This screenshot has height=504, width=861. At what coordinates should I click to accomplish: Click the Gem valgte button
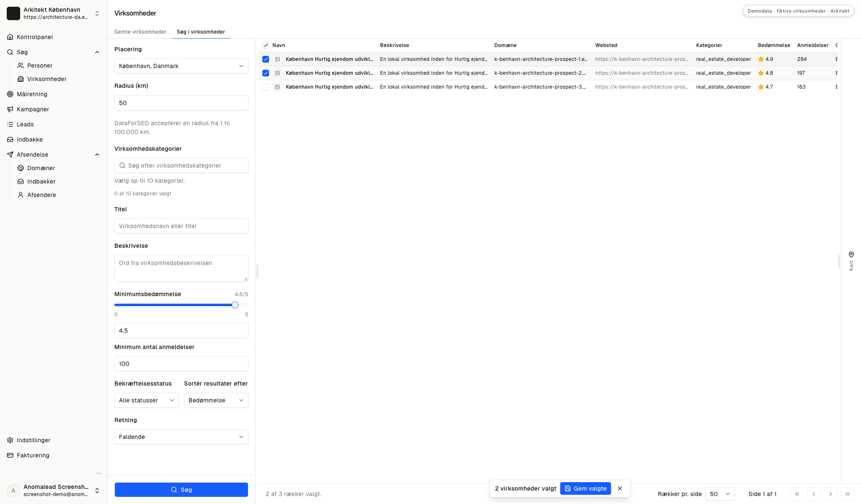(x=586, y=488)
